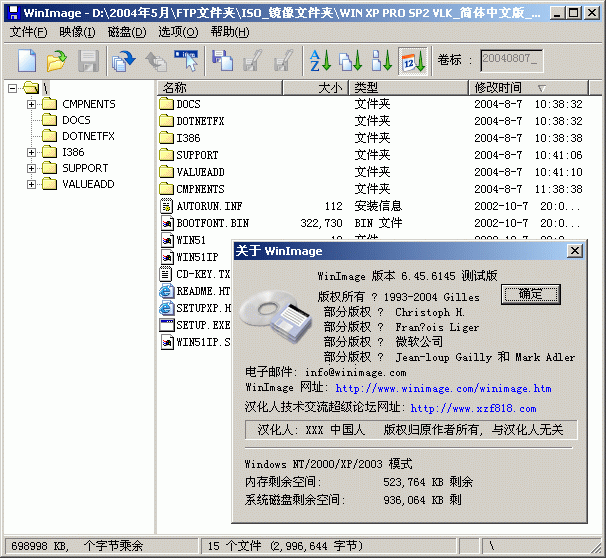
Task: Open the www.xzf818.com forum link
Action: pyautogui.click(x=473, y=408)
